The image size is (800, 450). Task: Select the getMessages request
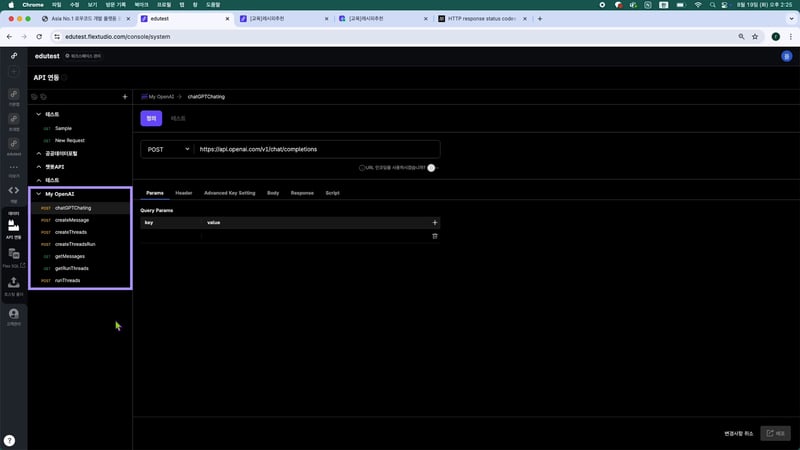[70, 256]
